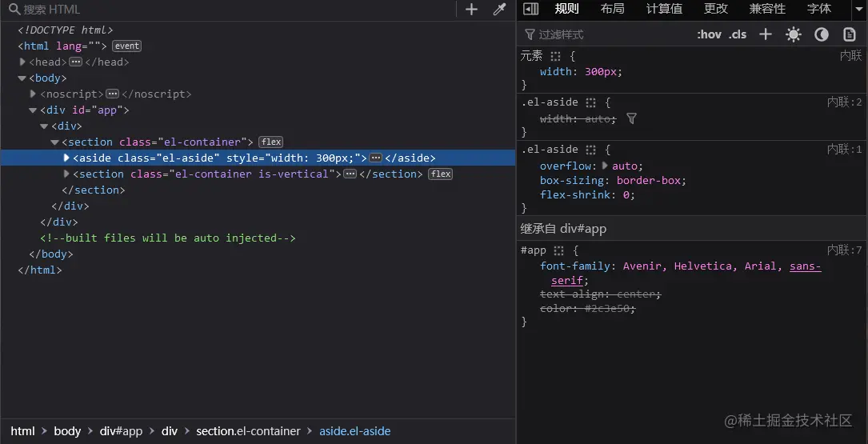This screenshot has height=444, width=868.
Task: Select the plain div breadcrumb
Action: (x=170, y=431)
